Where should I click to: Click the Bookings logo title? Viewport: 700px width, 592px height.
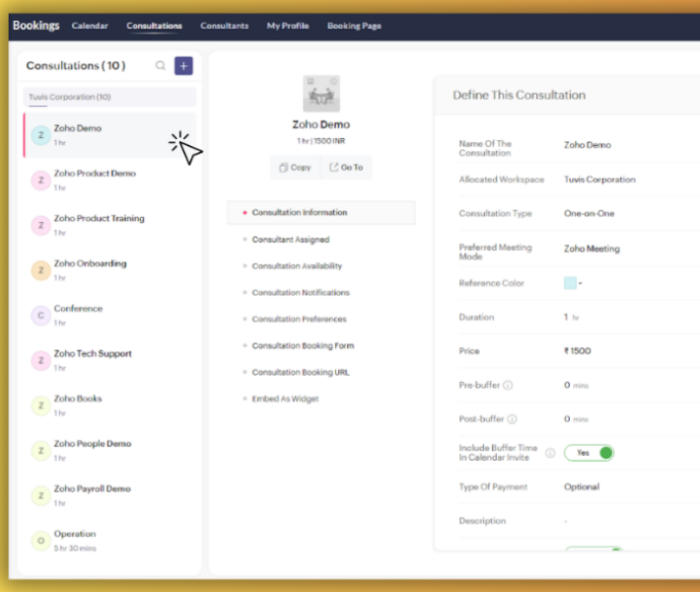coord(36,26)
